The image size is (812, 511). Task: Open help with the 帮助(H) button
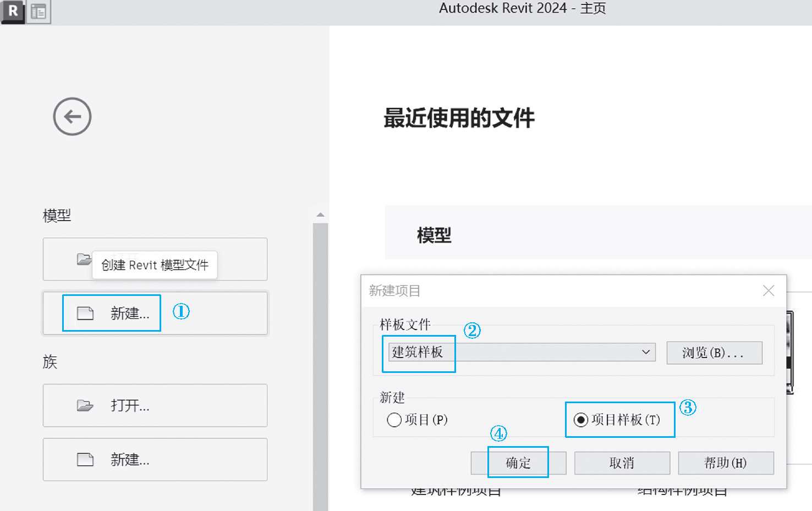726,463
